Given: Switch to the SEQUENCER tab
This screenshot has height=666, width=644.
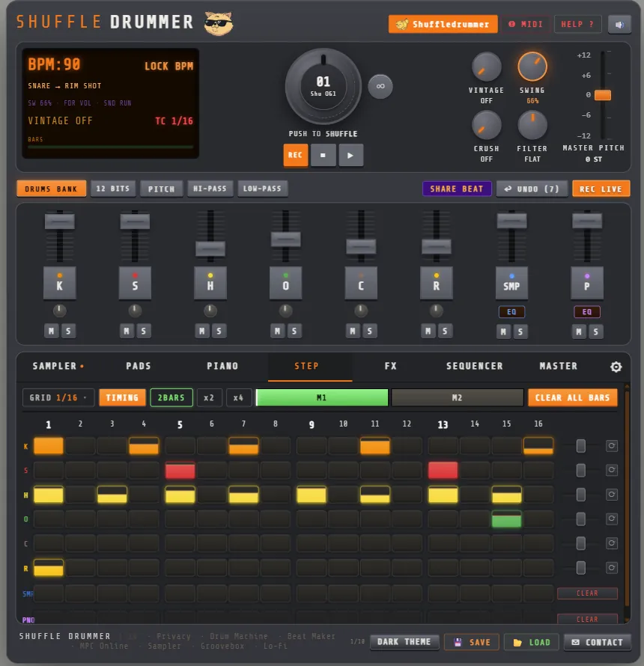Looking at the screenshot, I should [x=475, y=366].
